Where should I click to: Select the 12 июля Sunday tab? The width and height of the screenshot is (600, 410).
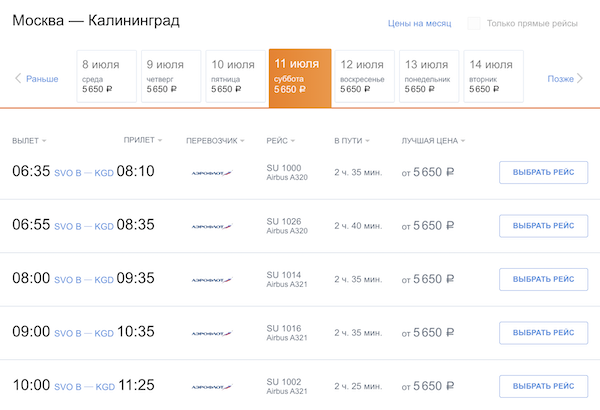coord(364,76)
